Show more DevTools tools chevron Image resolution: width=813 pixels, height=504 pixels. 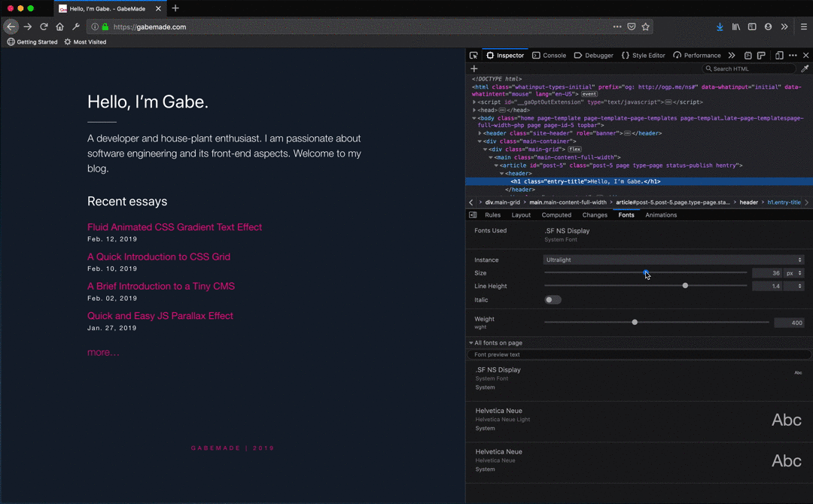(732, 56)
